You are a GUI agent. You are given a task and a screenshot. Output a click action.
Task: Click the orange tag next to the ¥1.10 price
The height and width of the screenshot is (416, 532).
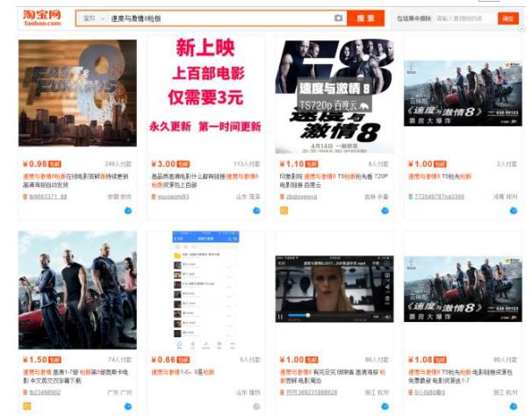click(x=312, y=164)
